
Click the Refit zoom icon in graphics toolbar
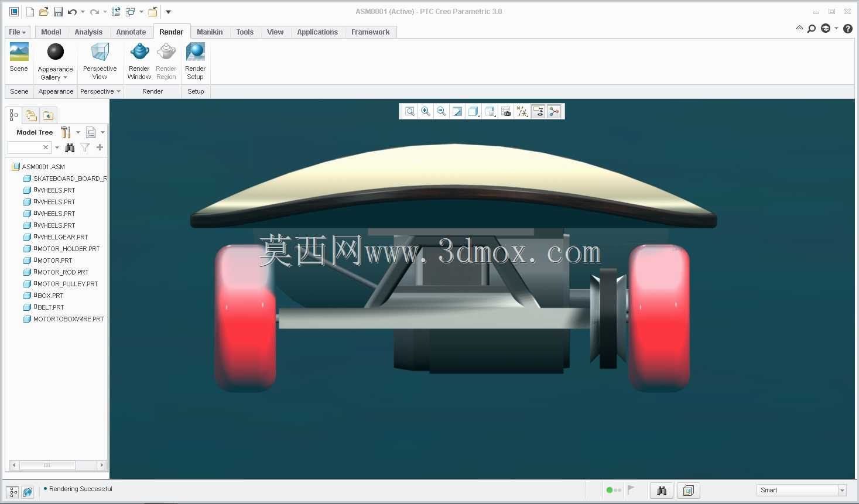pos(410,111)
